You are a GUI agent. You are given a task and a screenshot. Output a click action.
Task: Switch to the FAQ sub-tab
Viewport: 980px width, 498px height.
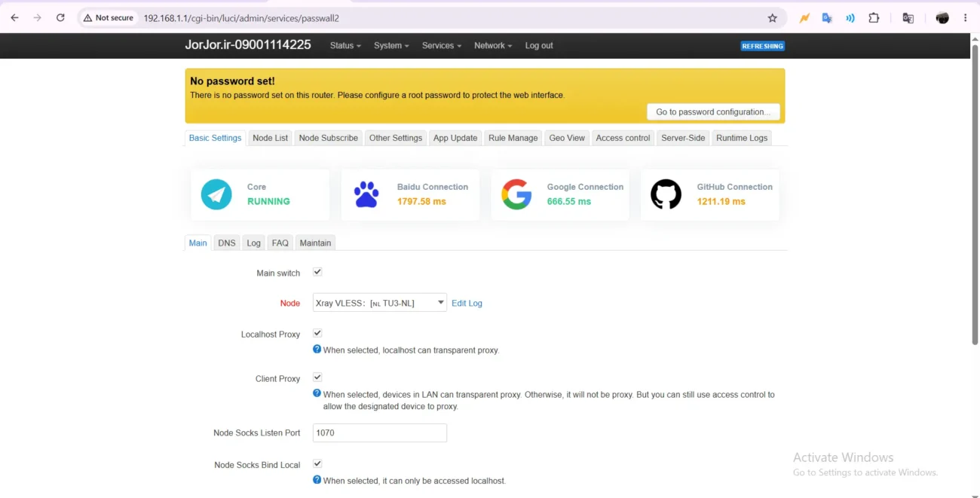pyautogui.click(x=280, y=243)
